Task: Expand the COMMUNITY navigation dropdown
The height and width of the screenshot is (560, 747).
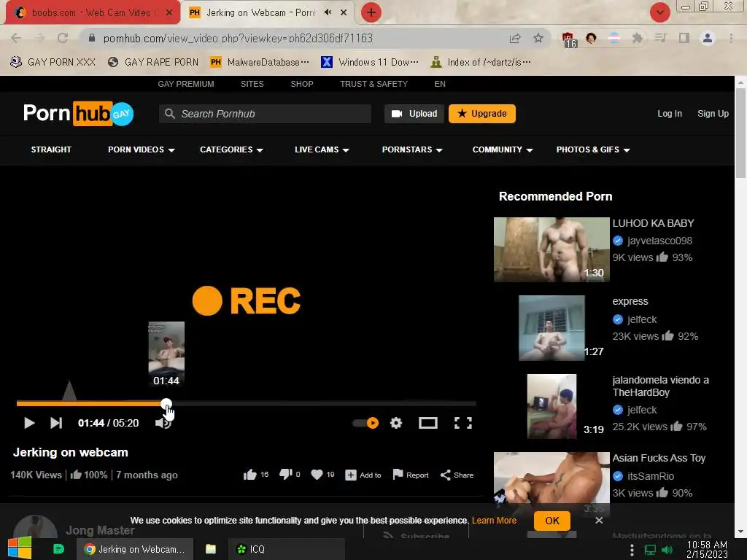Action: 503,149
